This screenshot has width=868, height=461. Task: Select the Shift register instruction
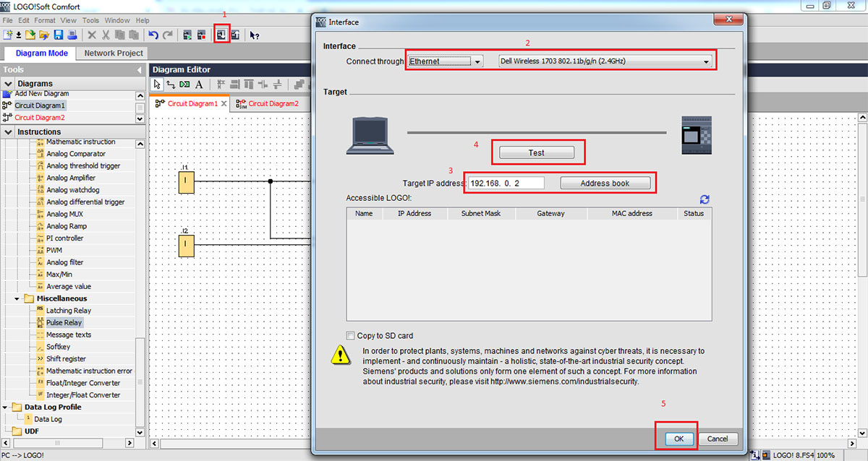pyautogui.click(x=66, y=359)
